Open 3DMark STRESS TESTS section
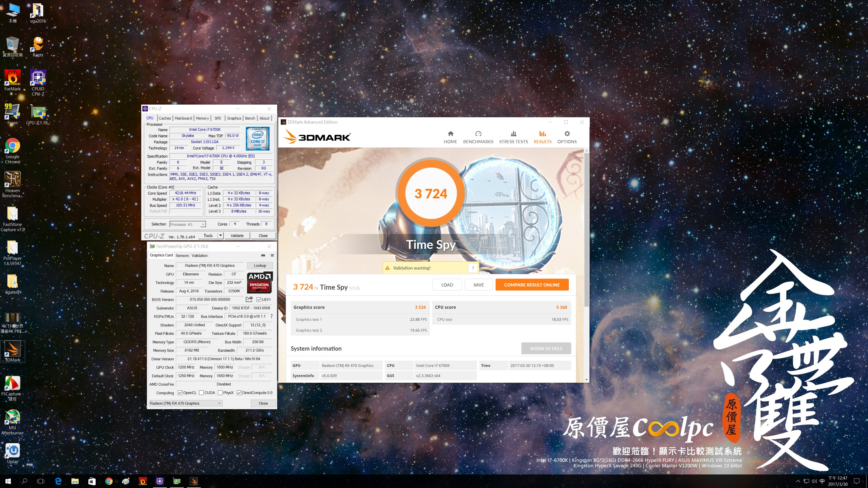 514,137
